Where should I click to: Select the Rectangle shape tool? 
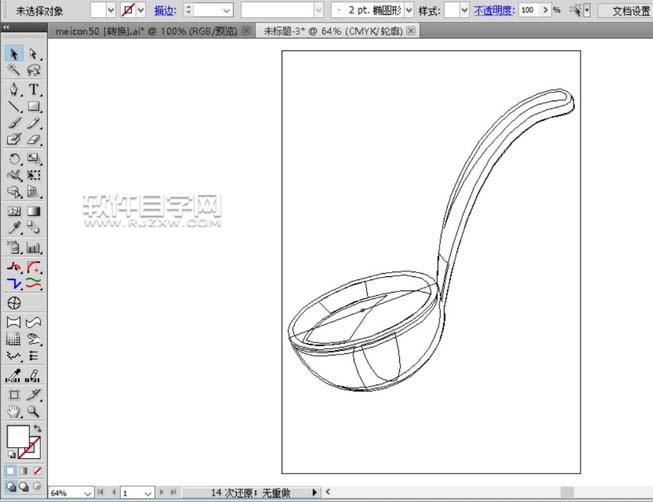point(34,106)
